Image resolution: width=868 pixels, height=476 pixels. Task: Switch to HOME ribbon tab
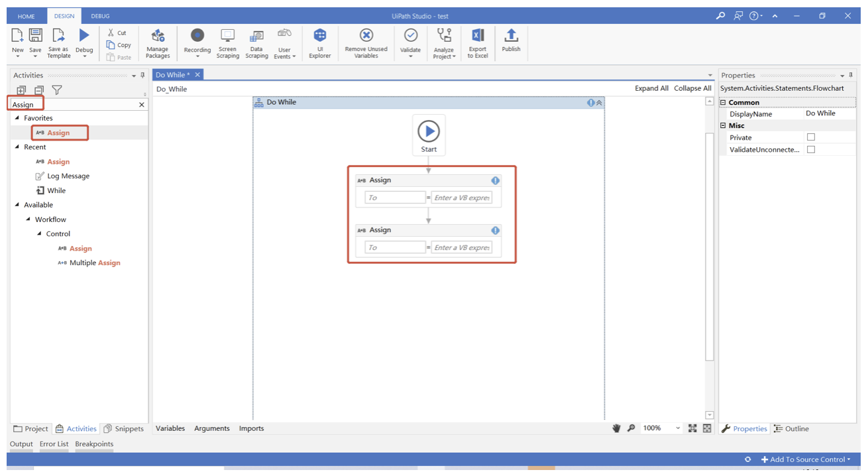click(26, 16)
